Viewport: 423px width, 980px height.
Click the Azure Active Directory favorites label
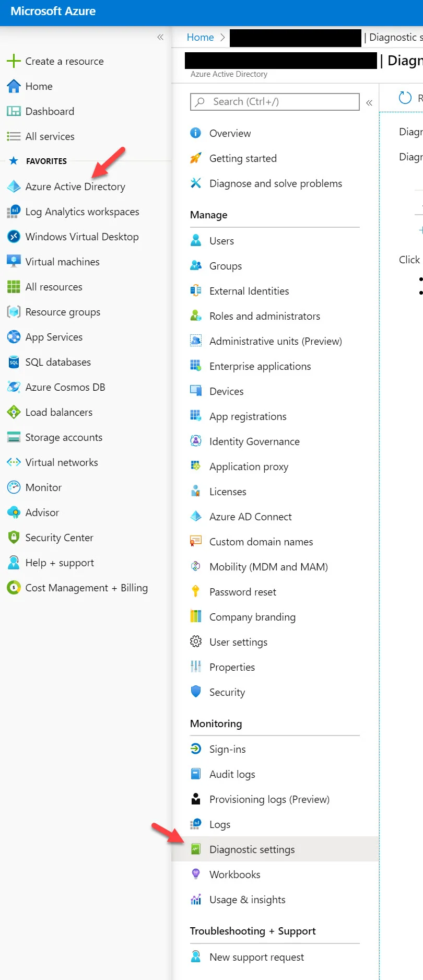(x=75, y=186)
